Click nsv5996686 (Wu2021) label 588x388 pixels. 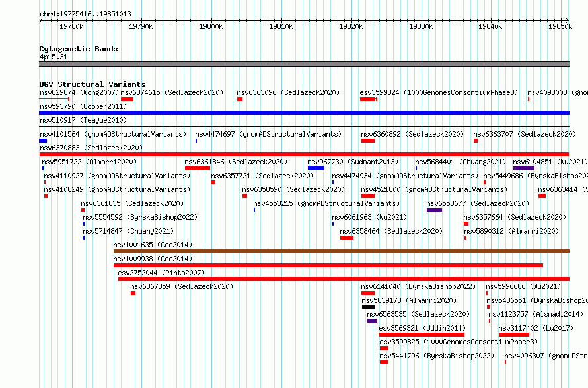[x=523, y=286]
